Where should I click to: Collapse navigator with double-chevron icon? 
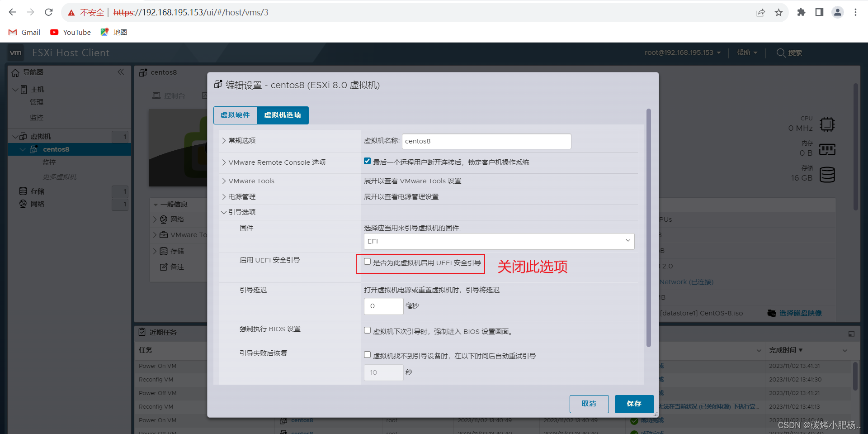121,72
